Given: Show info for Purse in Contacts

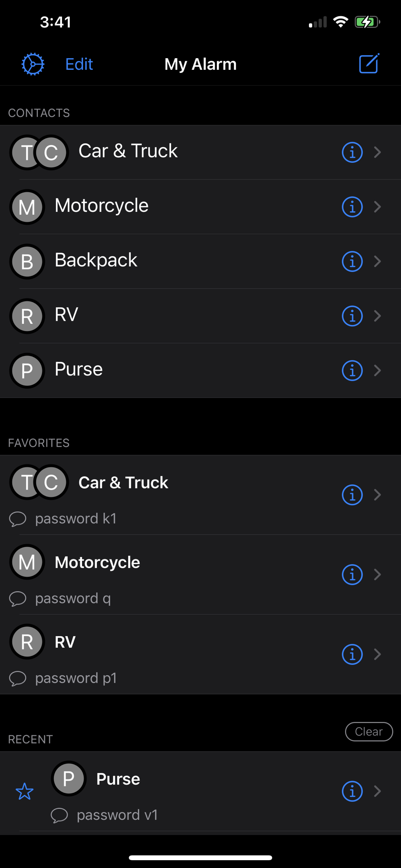Looking at the screenshot, I should click(352, 370).
